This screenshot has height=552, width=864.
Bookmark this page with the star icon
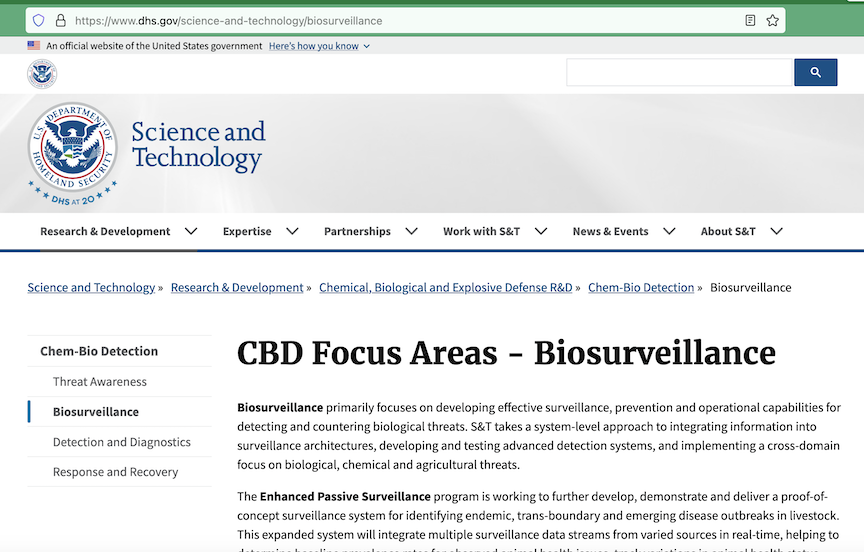pyautogui.click(x=772, y=20)
